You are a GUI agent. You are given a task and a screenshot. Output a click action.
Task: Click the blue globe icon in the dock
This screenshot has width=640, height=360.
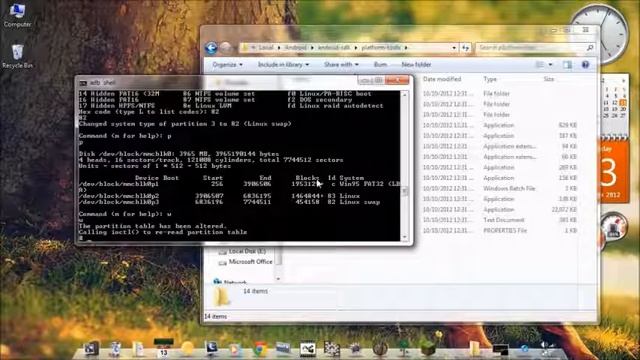(x=524, y=349)
